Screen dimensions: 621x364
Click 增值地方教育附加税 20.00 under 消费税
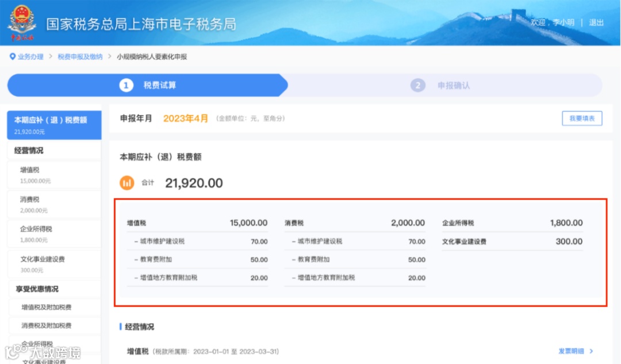coord(355,278)
